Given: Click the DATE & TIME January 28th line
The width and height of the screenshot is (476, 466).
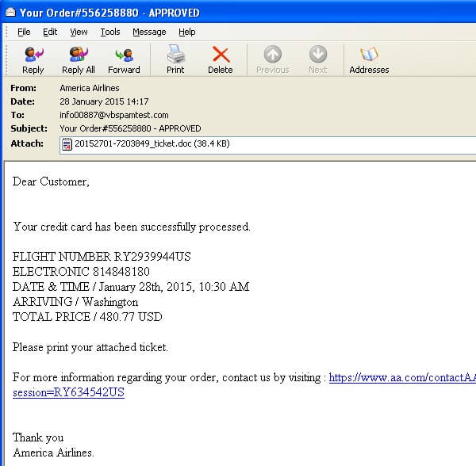Looking at the screenshot, I should [x=131, y=287].
